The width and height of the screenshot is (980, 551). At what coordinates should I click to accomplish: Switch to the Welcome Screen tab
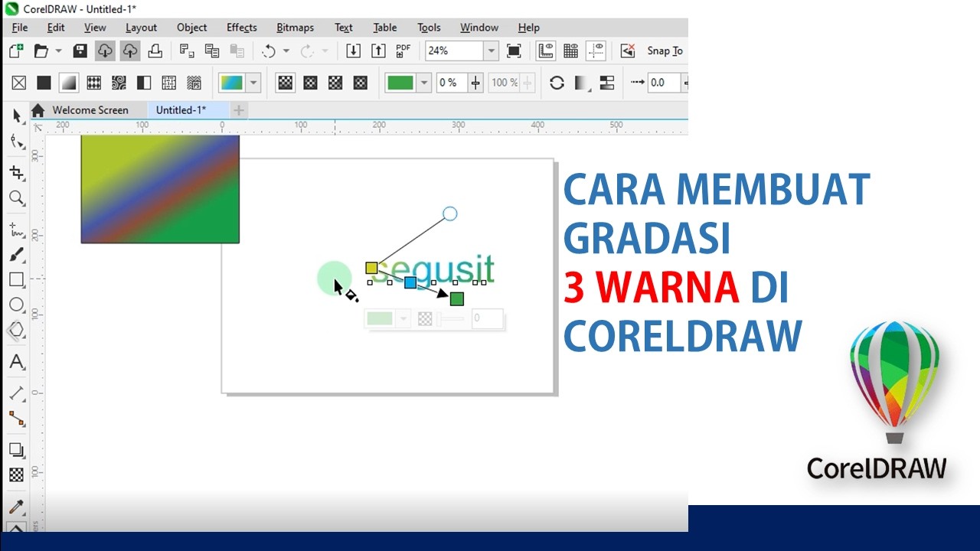click(90, 110)
